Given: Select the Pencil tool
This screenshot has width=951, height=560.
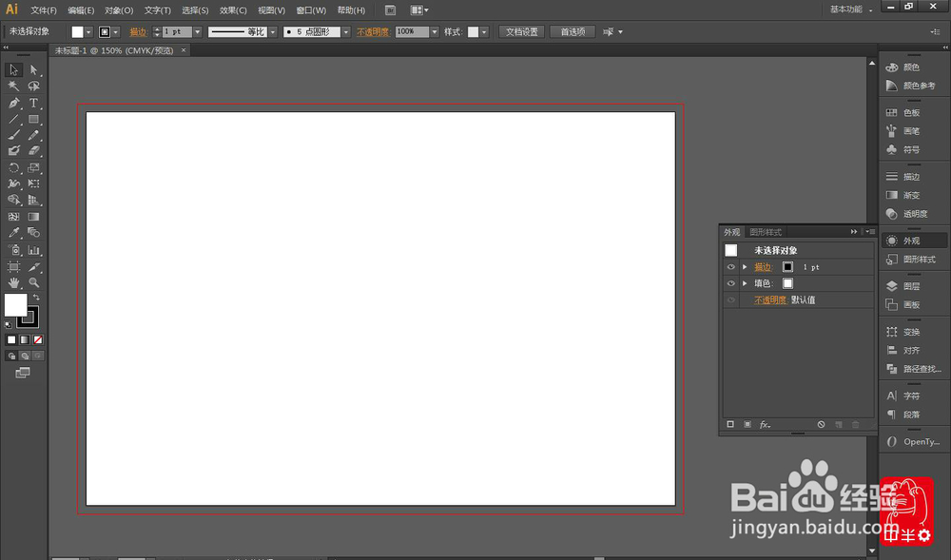Looking at the screenshot, I should pos(34,135).
